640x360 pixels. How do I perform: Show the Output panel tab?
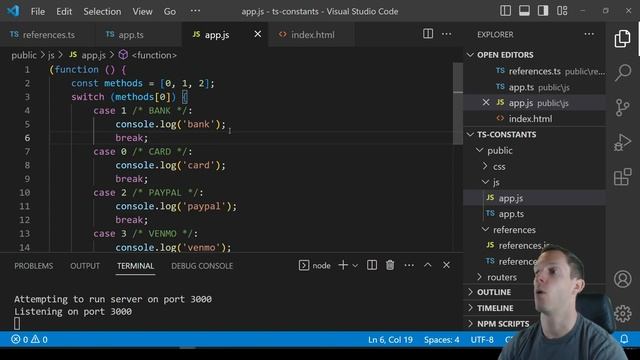[85, 266]
